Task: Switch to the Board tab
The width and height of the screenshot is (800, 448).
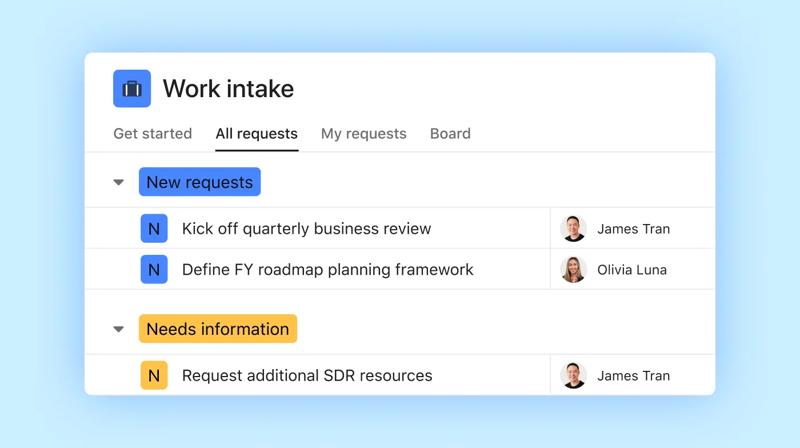Action: 450,133
